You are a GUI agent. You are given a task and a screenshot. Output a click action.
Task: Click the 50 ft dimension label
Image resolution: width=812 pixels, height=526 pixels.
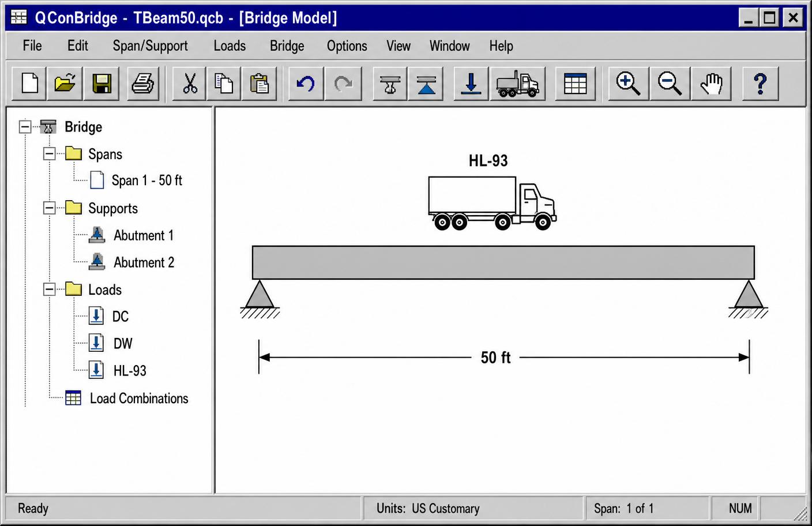pyautogui.click(x=496, y=358)
